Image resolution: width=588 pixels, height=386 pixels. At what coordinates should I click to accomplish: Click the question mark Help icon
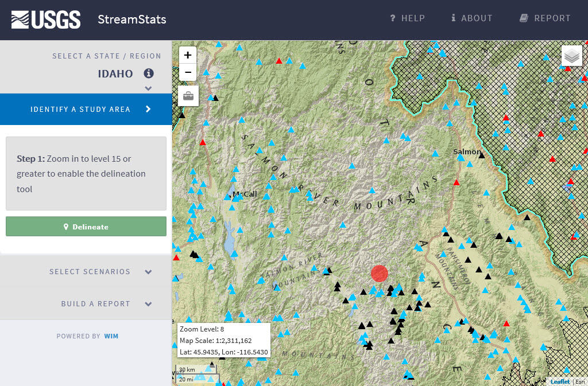(x=392, y=18)
